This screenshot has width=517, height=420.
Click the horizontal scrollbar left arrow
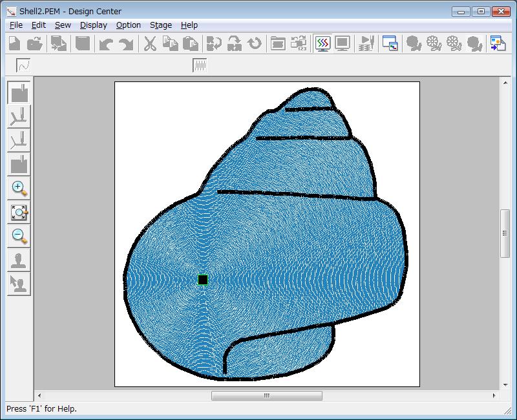click(39, 395)
